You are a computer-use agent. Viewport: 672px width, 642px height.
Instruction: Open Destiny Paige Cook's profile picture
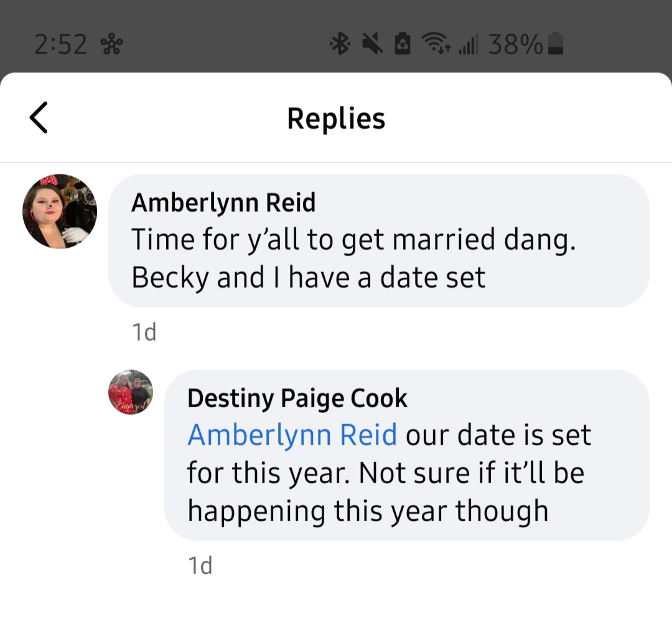(x=131, y=392)
